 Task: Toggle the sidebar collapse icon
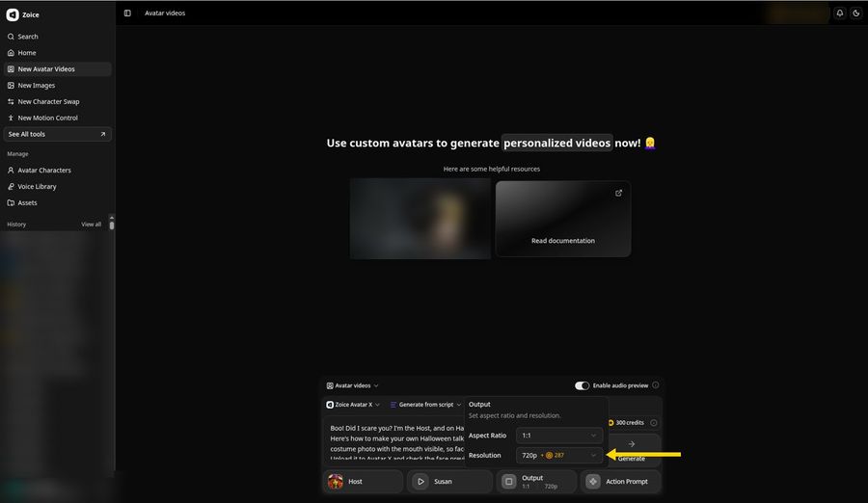[x=127, y=13]
